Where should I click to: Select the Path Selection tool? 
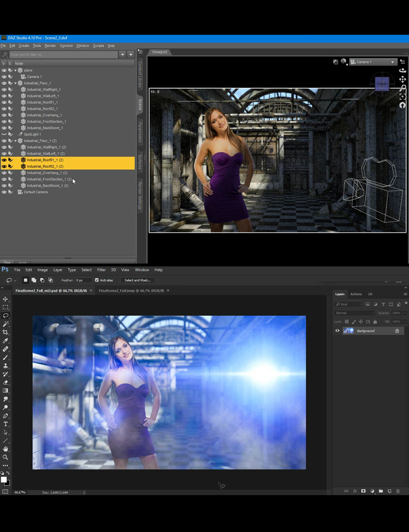pos(5,433)
